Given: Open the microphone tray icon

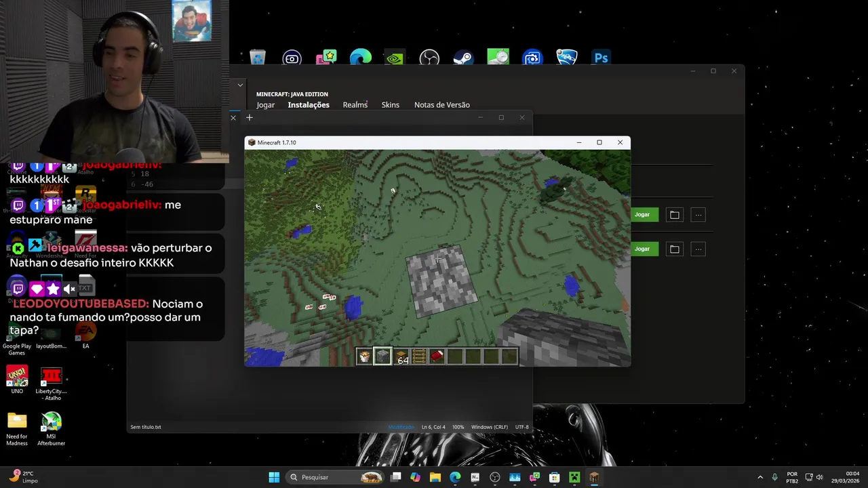Looking at the screenshot, I should tap(774, 477).
